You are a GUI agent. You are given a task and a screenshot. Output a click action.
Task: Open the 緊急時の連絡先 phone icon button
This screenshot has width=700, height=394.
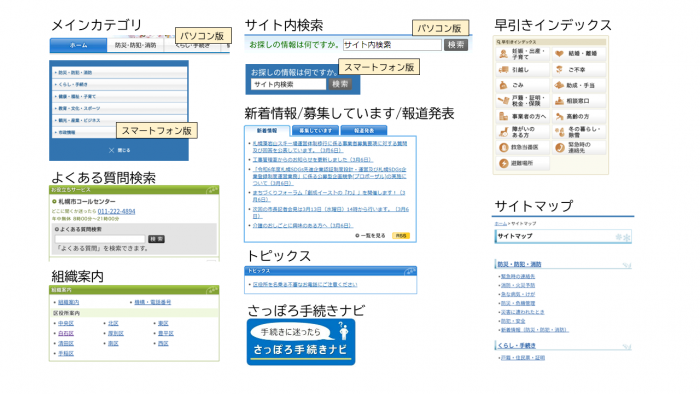point(579,147)
